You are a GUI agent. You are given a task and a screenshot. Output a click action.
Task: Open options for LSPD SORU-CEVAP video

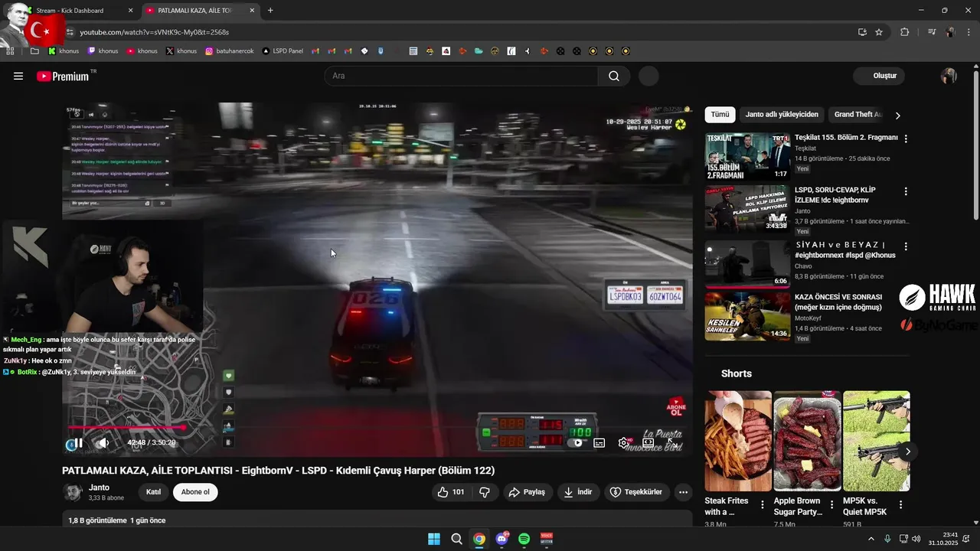click(x=906, y=191)
